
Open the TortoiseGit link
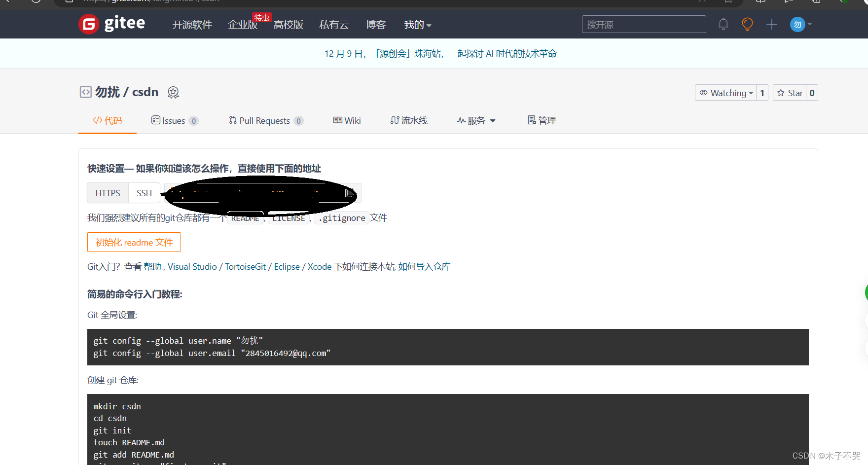coord(246,266)
